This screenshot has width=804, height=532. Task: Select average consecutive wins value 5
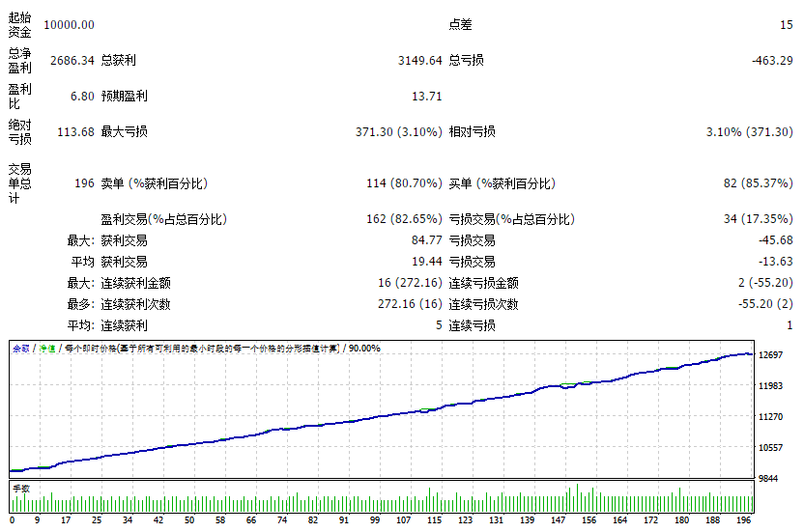439,325
